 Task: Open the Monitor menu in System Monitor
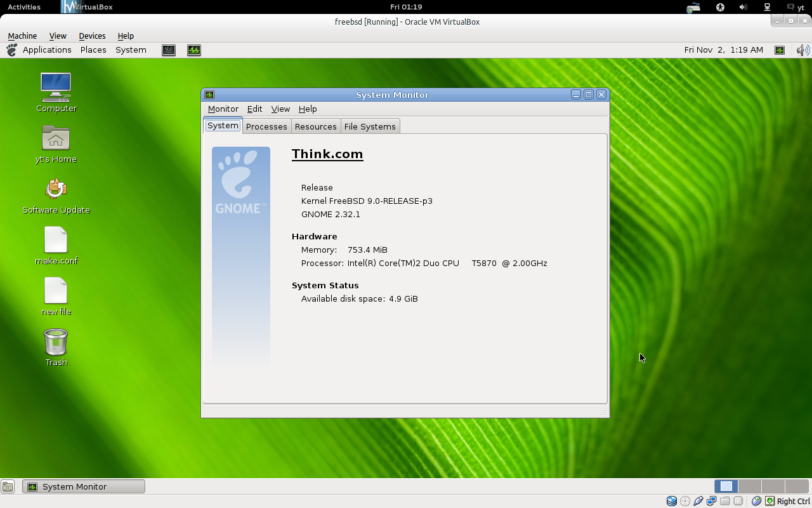(223, 109)
